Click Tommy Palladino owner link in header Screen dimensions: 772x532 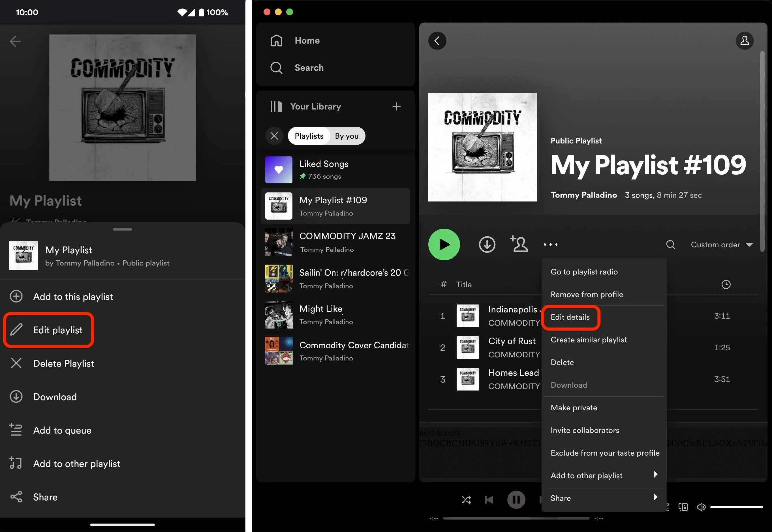(x=583, y=195)
